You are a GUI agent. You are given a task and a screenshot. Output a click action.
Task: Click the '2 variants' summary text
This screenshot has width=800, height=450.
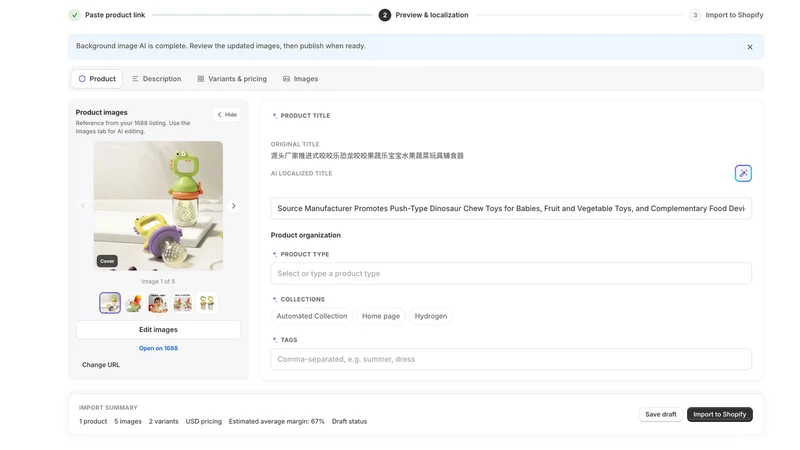click(164, 421)
